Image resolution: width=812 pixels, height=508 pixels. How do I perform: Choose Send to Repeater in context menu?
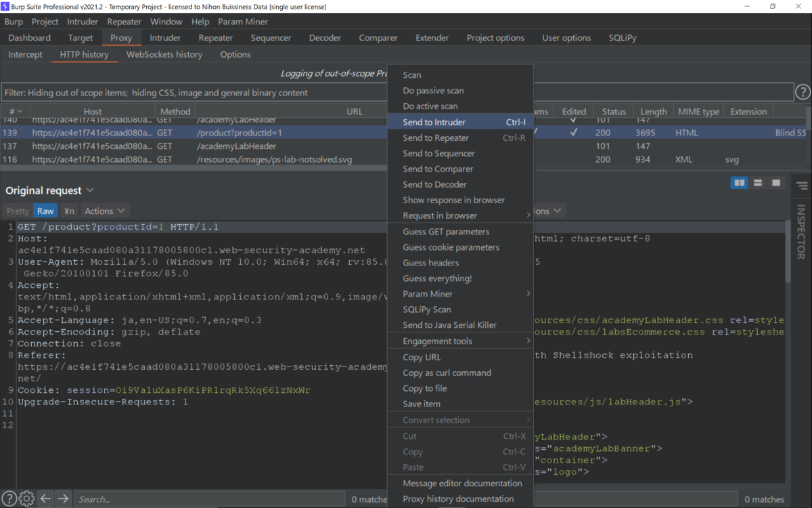[460, 137]
